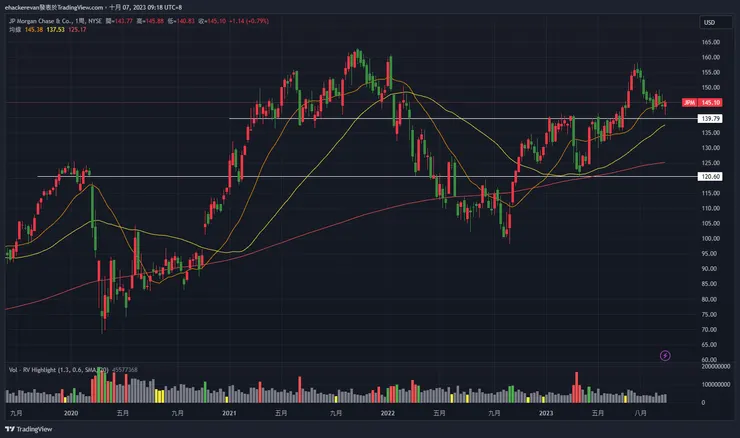Click the 70.00 price axis label
The width and height of the screenshot is (740, 438).
click(711, 329)
